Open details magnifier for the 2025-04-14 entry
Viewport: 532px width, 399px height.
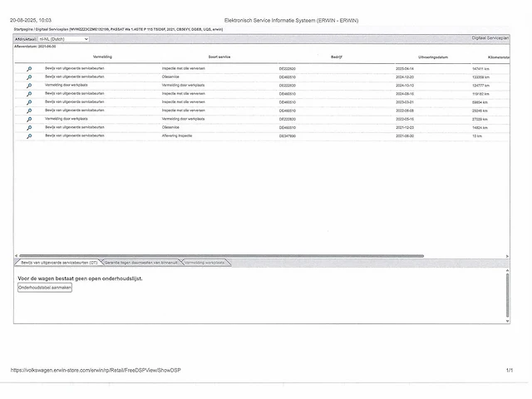[x=29, y=69]
